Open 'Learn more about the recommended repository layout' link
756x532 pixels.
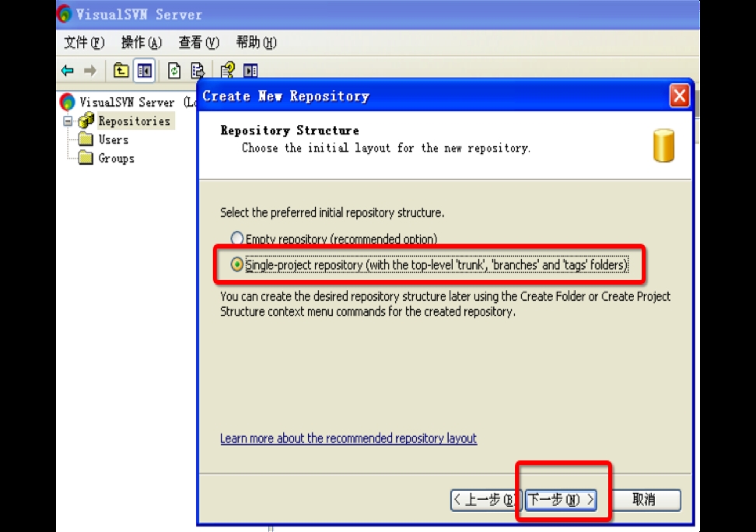pos(348,439)
